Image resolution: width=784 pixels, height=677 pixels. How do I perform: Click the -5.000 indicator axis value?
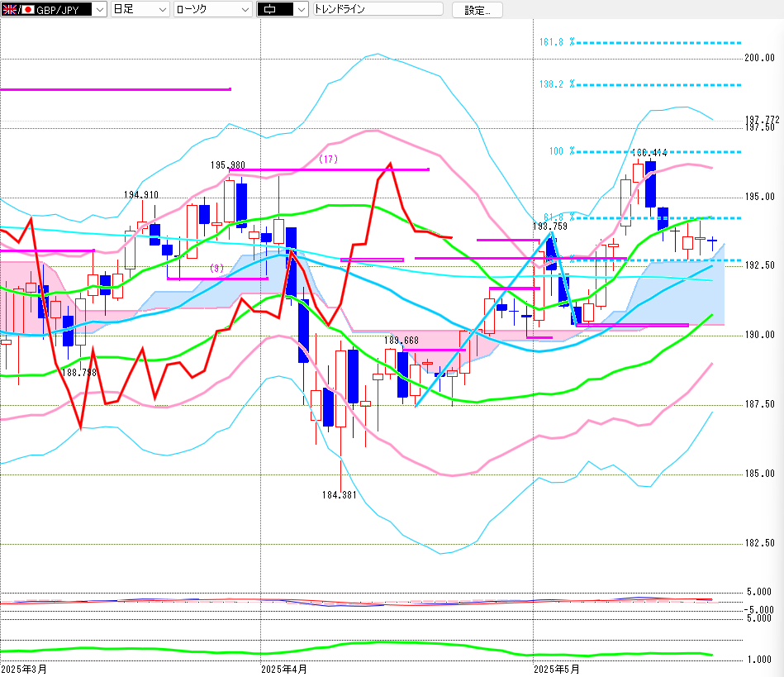point(759,610)
